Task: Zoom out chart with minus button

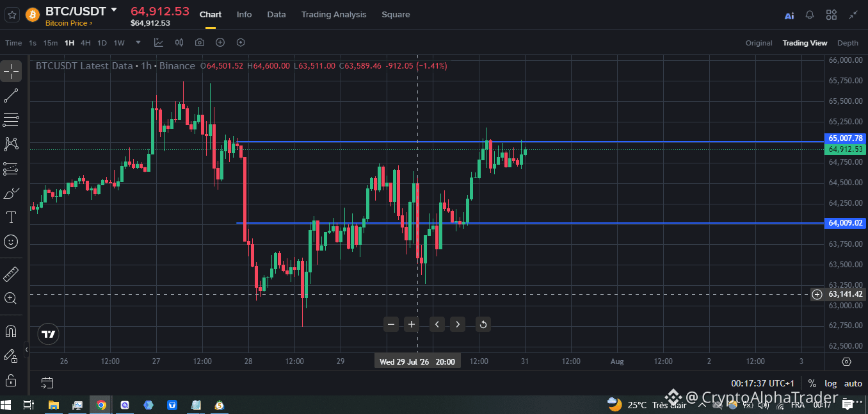Action: tap(391, 324)
